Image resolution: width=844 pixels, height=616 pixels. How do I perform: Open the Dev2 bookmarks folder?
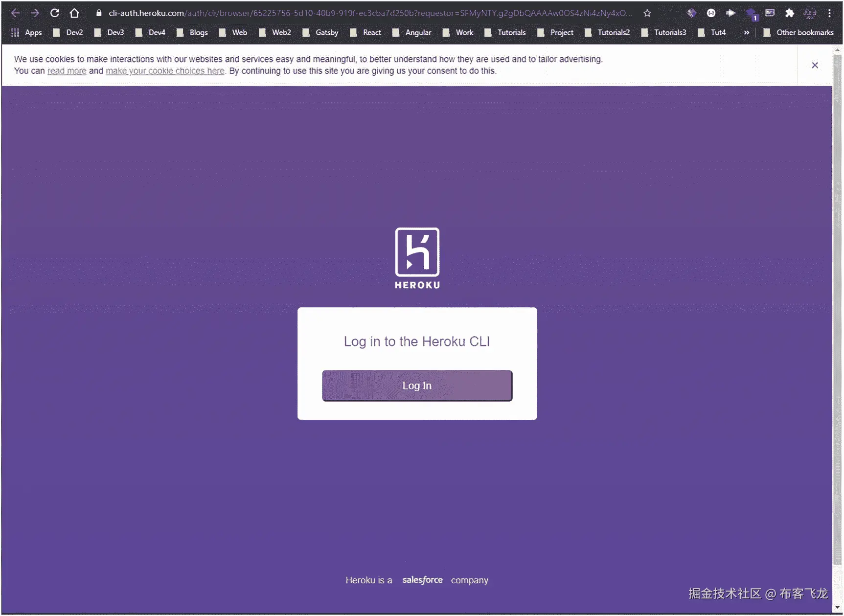[68, 33]
